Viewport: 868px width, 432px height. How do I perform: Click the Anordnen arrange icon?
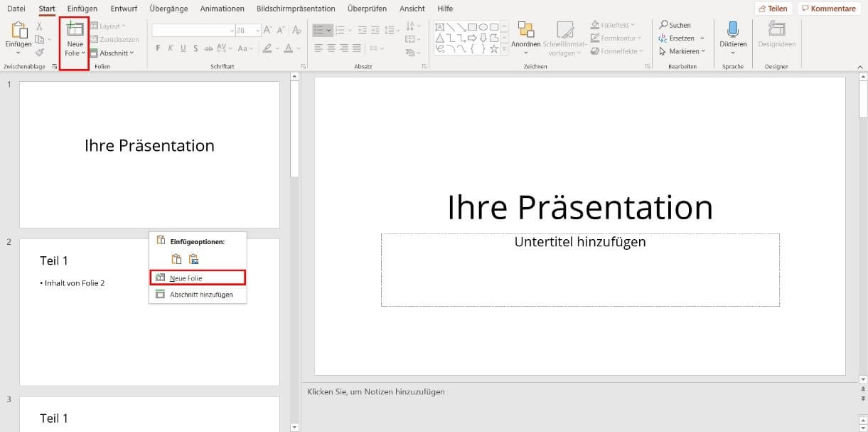click(x=526, y=29)
